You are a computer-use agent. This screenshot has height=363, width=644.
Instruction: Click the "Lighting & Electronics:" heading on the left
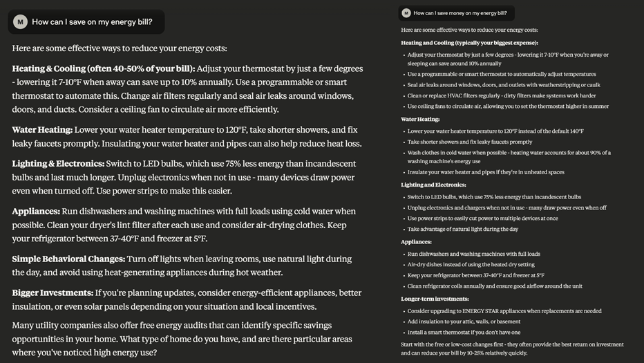tap(58, 164)
